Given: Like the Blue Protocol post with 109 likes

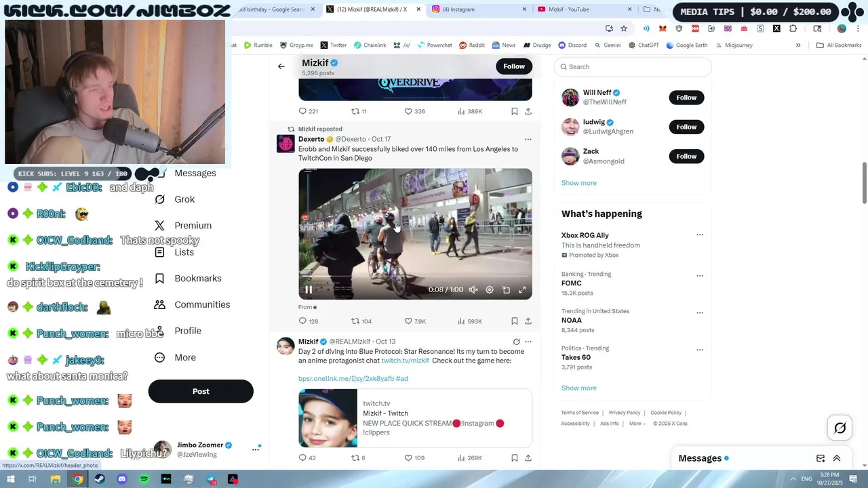Looking at the screenshot, I should [x=414, y=458].
